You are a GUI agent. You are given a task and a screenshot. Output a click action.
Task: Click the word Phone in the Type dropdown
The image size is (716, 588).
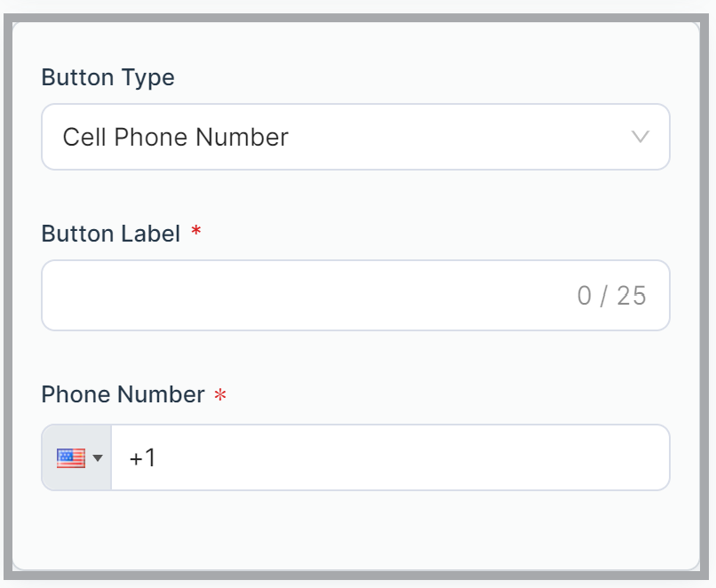[x=151, y=137]
